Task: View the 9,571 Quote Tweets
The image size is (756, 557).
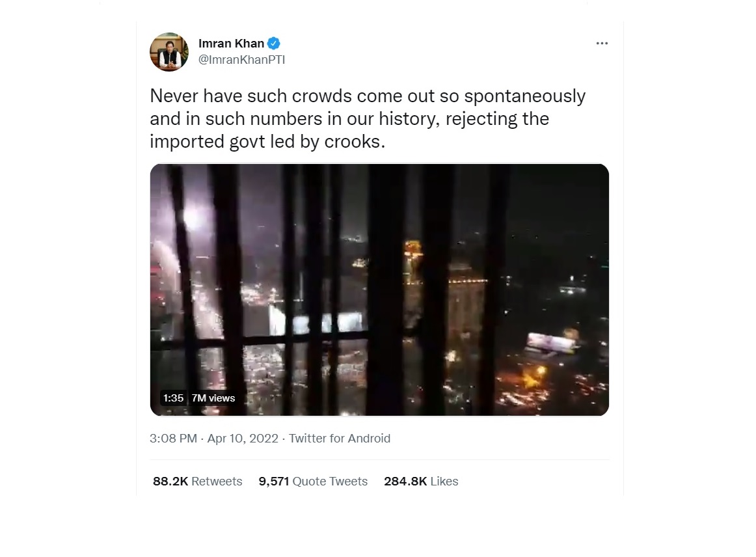Action: click(x=313, y=482)
